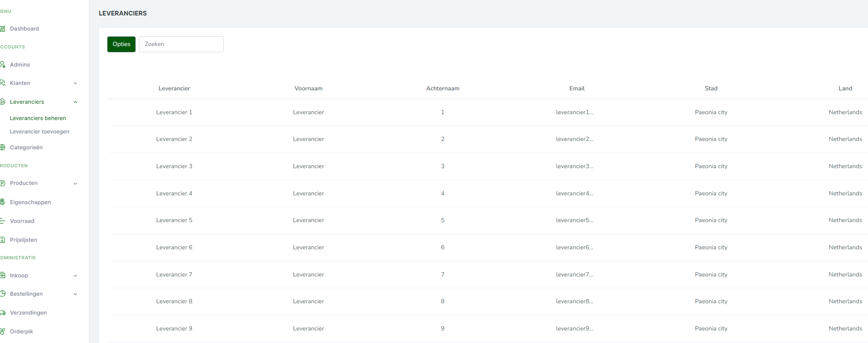The height and width of the screenshot is (343, 868).
Task: Sort by the Email column header
Action: click(577, 89)
